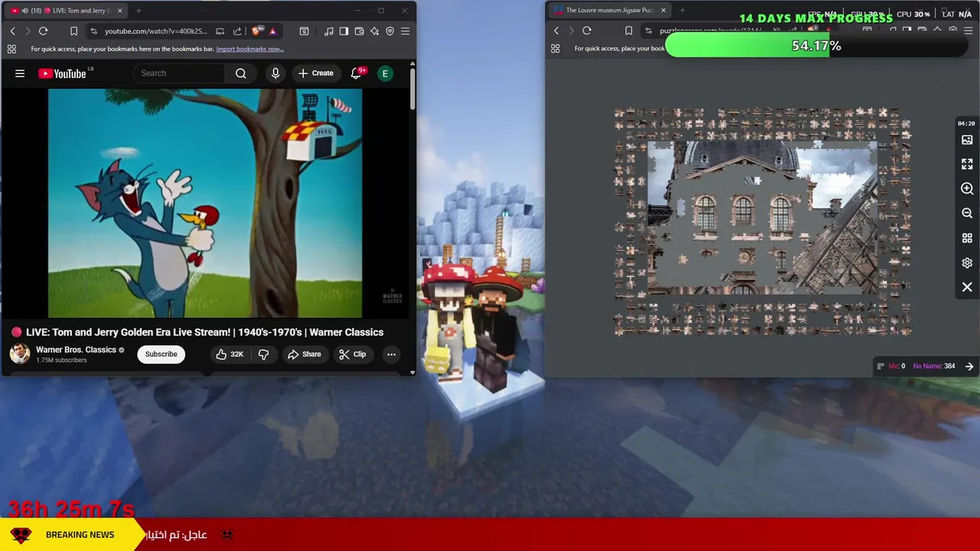This screenshot has height=551, width=980.
Task: Toggle puzzle fullscreen mode
Action: pyautogui.click(x=967, y=165)
